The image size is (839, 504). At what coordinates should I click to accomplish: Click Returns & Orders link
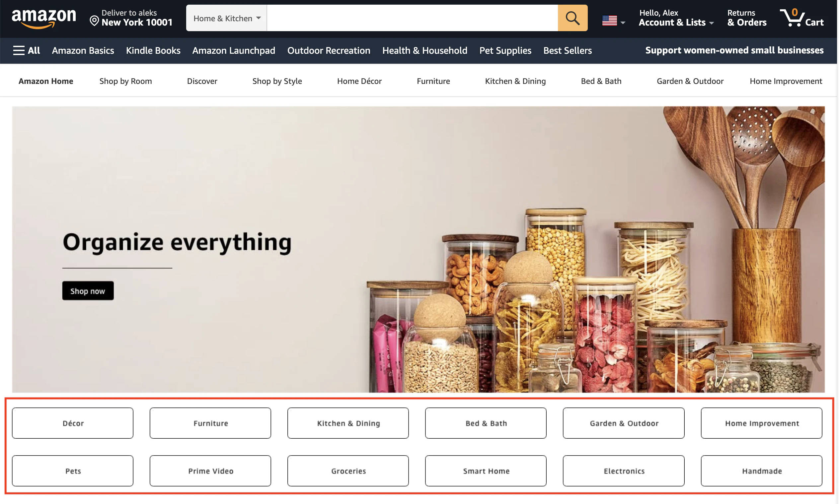pos(746,18)
